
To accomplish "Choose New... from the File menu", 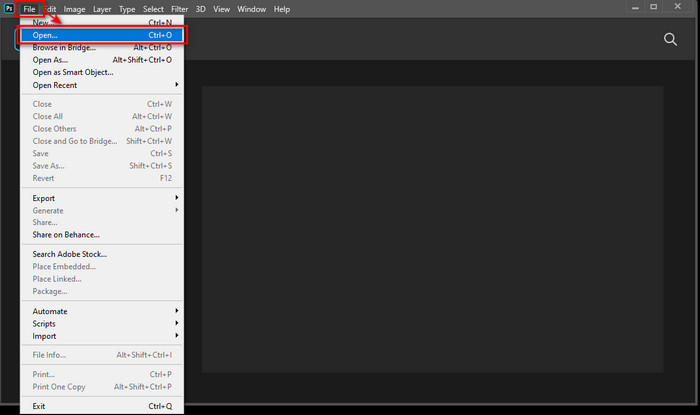I will click(102, 22).
